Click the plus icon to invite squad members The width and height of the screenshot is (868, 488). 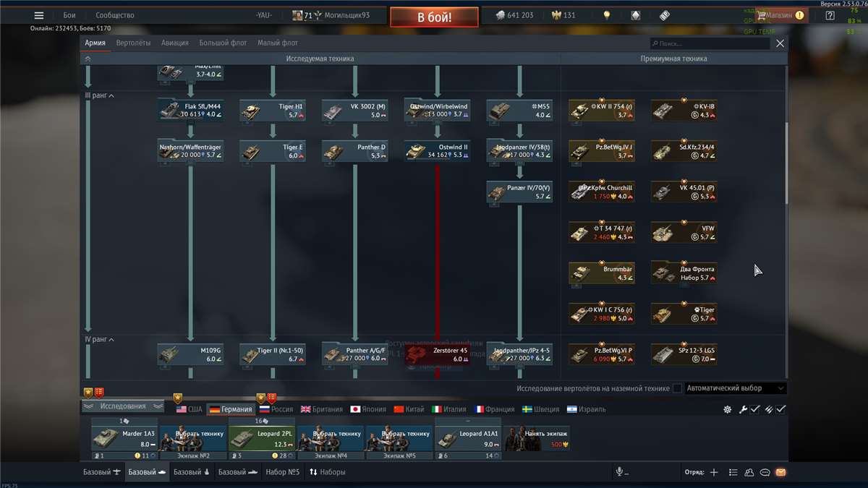pos(713,471)
